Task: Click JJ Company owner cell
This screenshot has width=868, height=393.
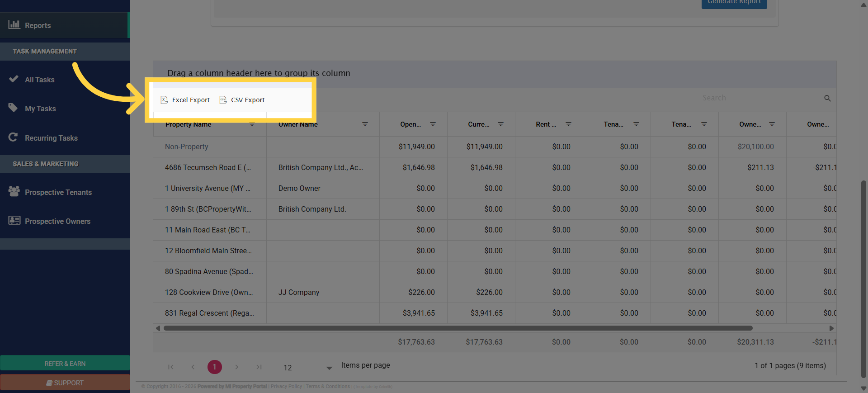Action: [299, 292]
